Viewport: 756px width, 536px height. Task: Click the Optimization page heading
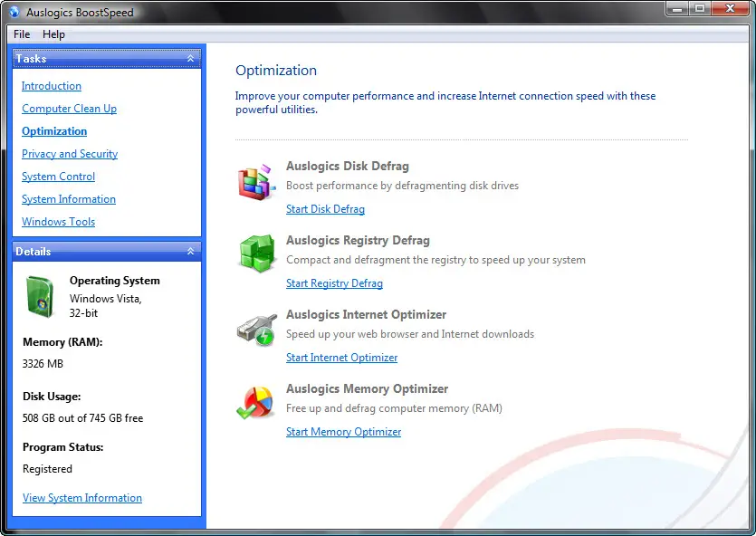[x=276, y=71]
